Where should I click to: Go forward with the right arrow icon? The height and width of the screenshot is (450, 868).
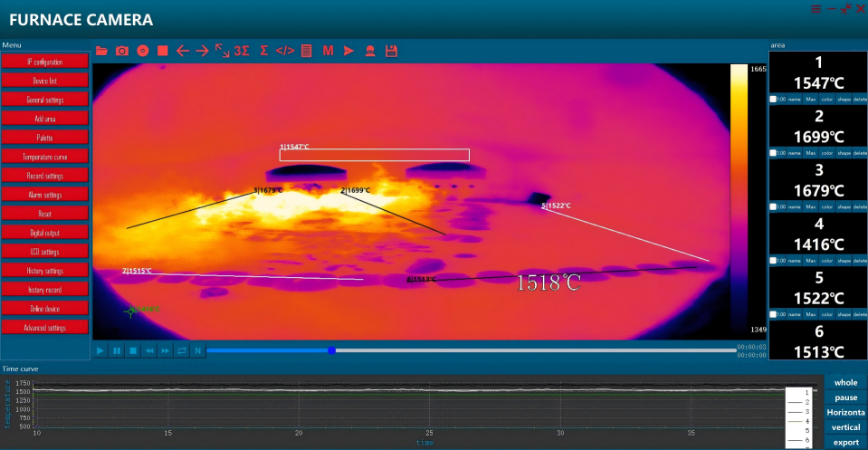202,51
